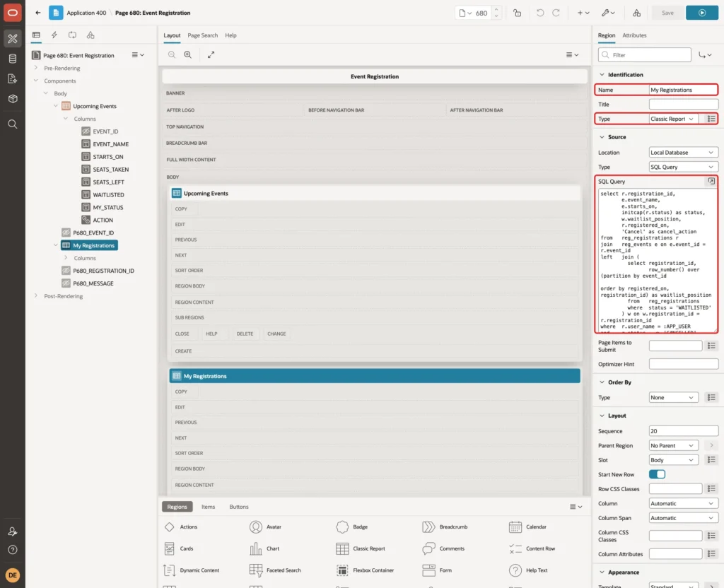Select EVENT_NAME column in tree
Image resolution: width=724 pixels, height=588 pixels.
click(x=110, y=144)
